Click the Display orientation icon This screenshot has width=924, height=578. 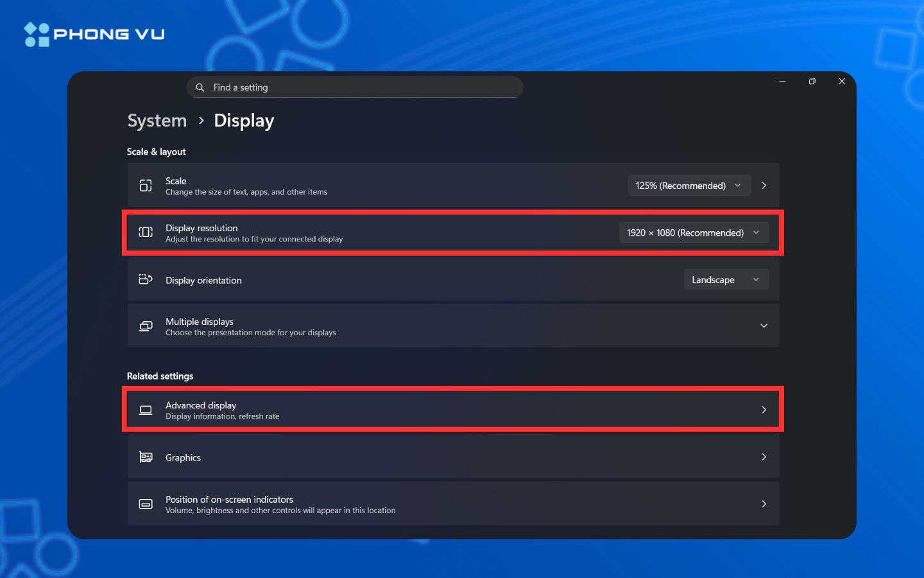[145, 279]
